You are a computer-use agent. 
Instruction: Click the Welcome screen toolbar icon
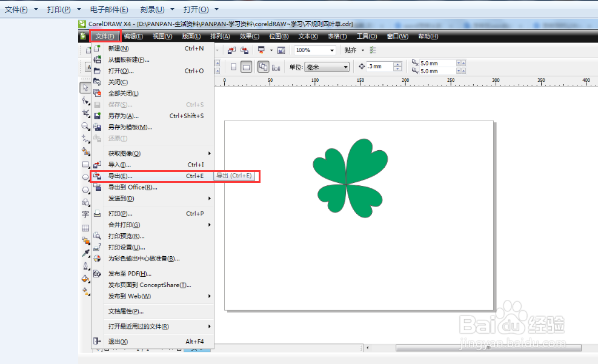point(281,50)
